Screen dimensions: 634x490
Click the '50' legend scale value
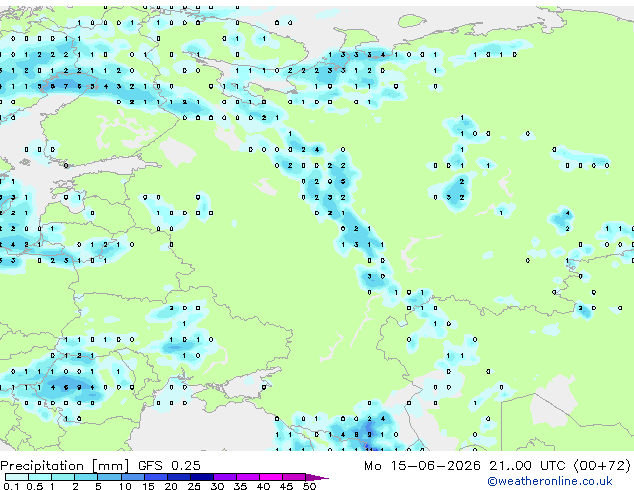coord(309,486)
